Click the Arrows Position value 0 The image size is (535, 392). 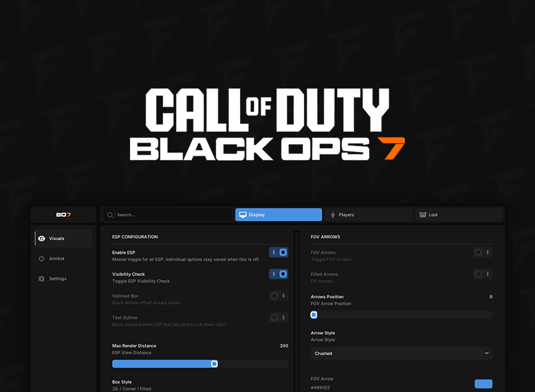click(491, 297)
